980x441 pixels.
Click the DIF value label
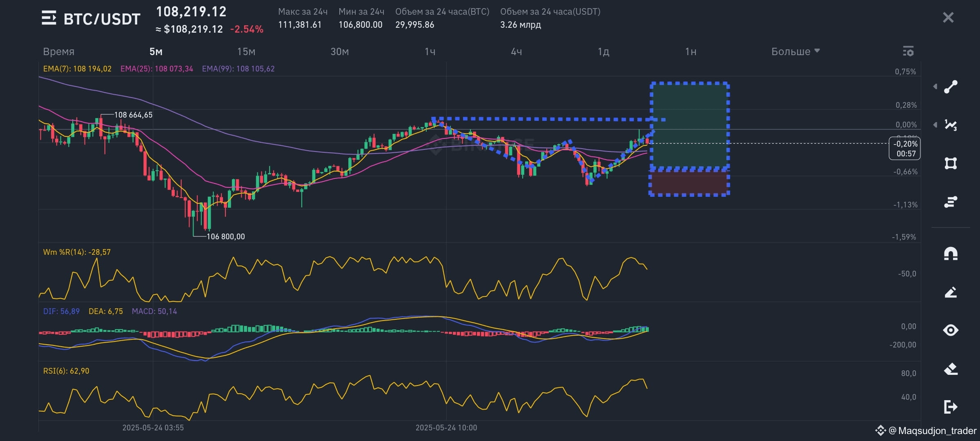point(61,311)
